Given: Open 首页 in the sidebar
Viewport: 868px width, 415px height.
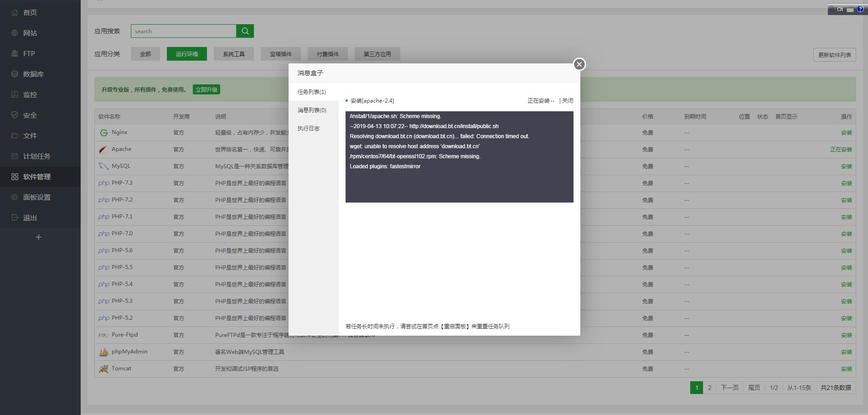Looking at the screenshot, I should [30, 12].
